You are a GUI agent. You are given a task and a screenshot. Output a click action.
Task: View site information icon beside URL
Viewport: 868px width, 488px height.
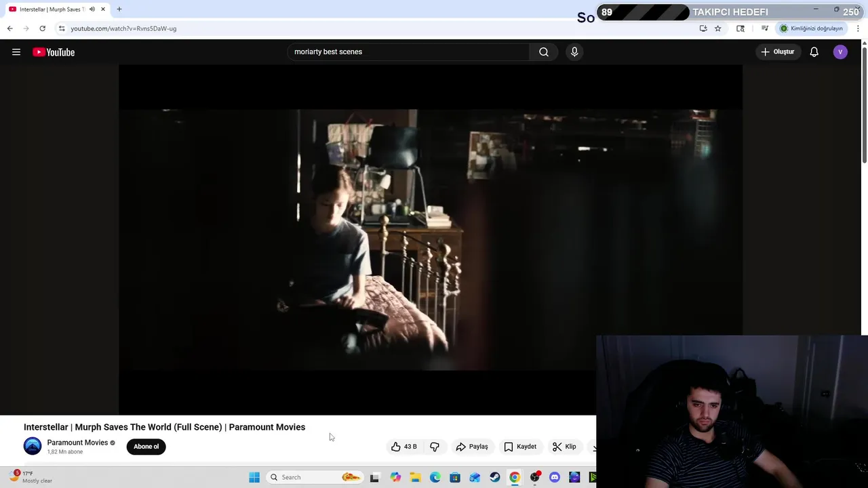pyautogui.click(x=62, y=28)
